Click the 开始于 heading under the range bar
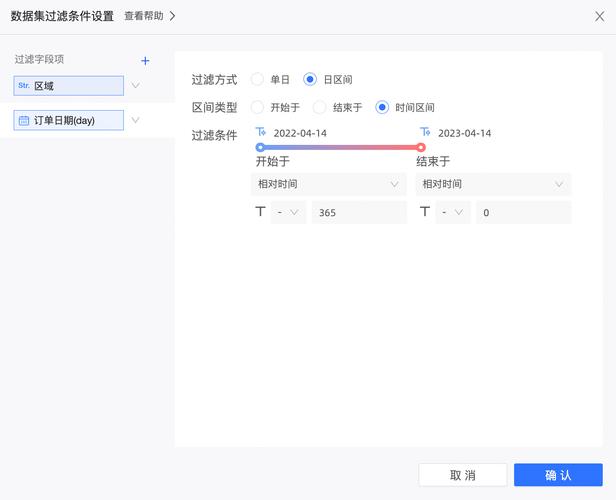Screen dimensions: 616x500 click(x=273, y=161)
